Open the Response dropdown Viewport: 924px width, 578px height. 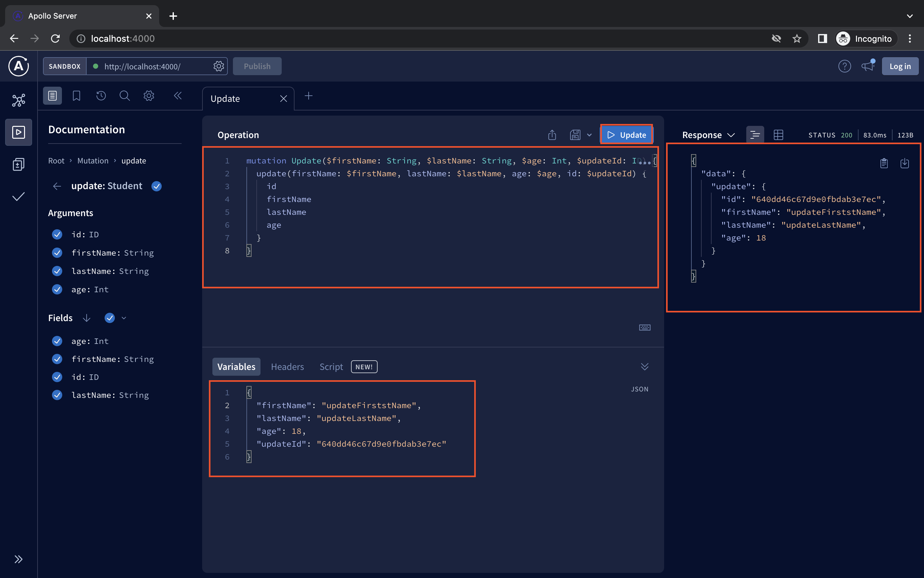coord(708,135)
